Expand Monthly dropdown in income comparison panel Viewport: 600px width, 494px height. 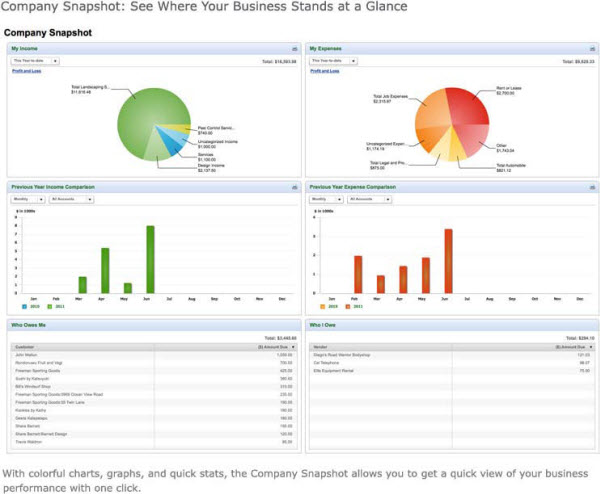tap(28, 199)
